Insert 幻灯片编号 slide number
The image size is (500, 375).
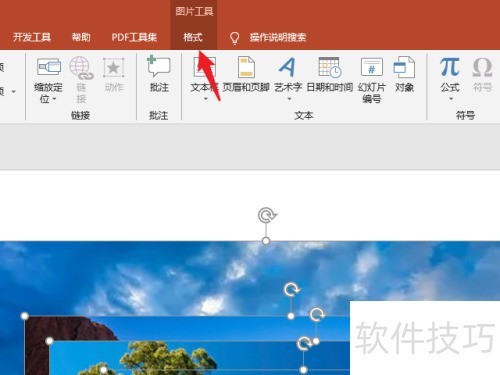tap(372, 80)
